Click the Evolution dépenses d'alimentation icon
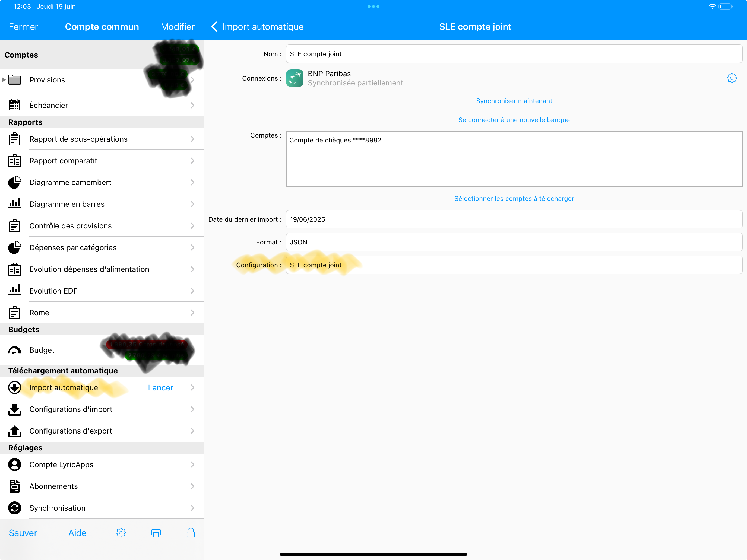Screen dimensions: 747x560 [14, 269]
